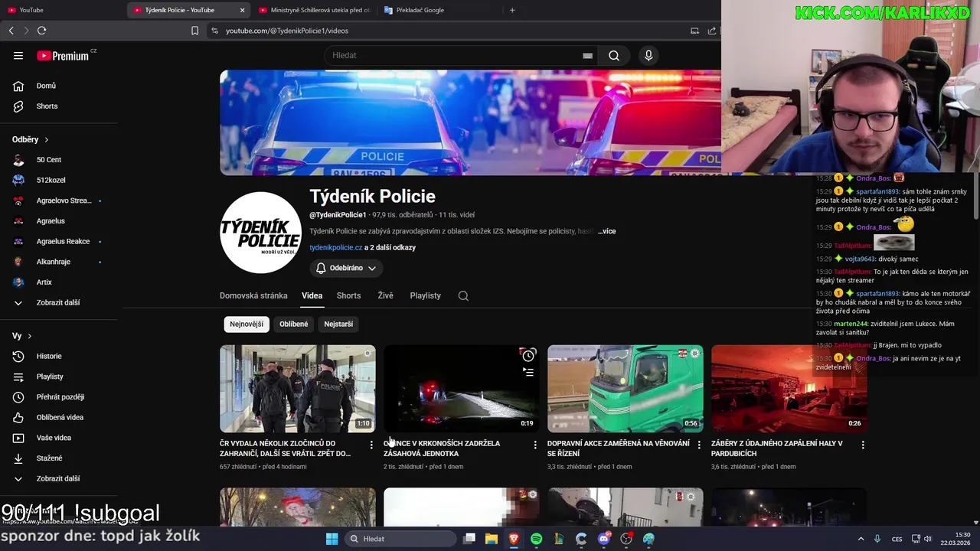Open more options for DOPRAVNÍ AKCE video

(x=699, y=445)
